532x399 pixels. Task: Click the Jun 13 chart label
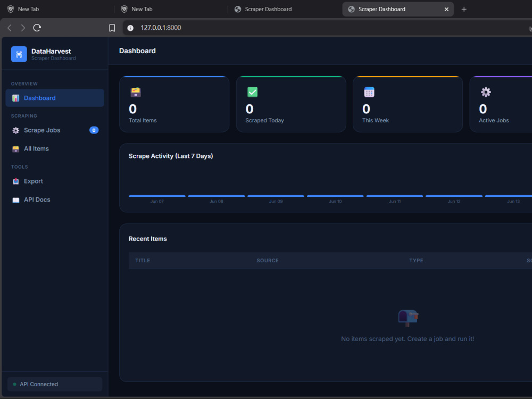coord(513,202)
